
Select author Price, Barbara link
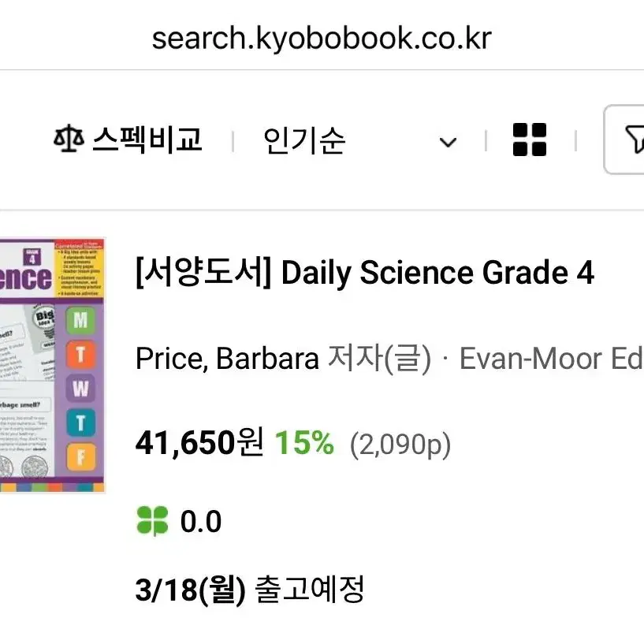pyautogui.click(x=227, y=359)
